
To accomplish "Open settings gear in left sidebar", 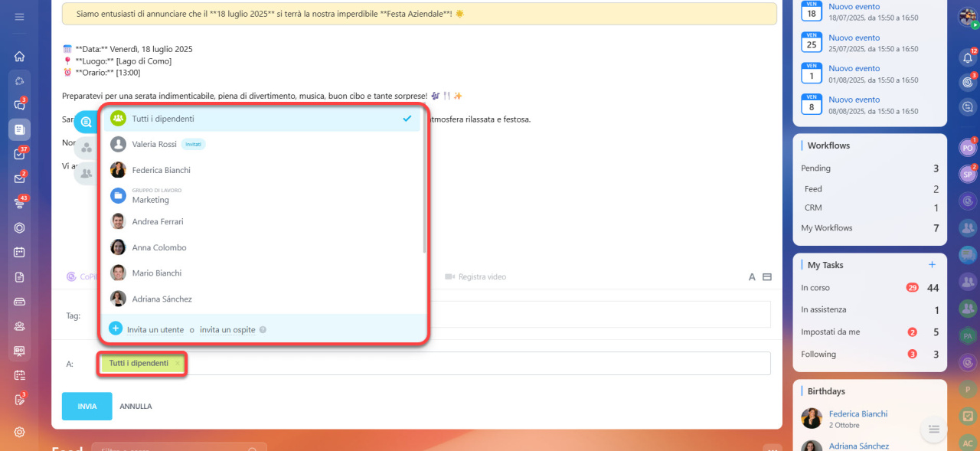I will 19,432.
